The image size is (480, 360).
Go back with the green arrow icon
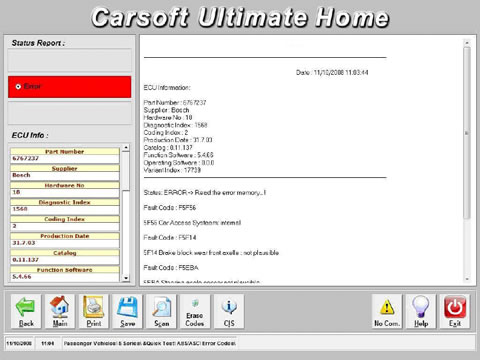[x=26, y=311]
